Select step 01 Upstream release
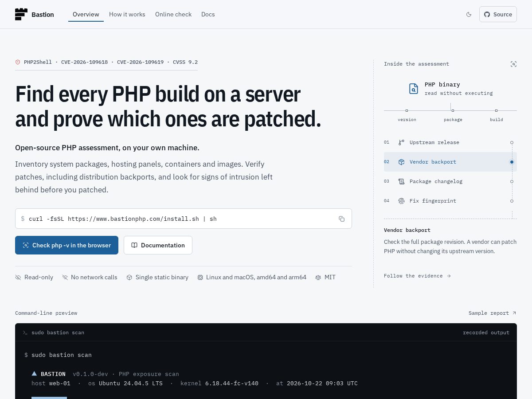532x399 pixels. 450,142
